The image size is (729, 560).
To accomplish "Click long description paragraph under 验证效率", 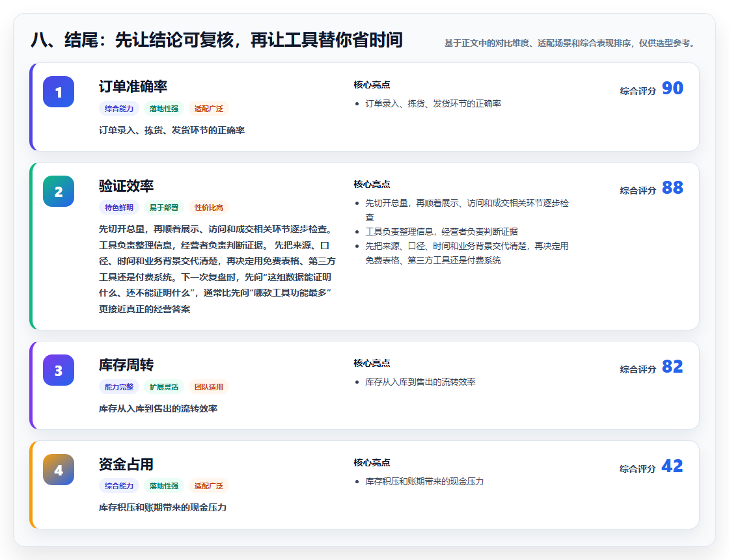I will point(217,269).
